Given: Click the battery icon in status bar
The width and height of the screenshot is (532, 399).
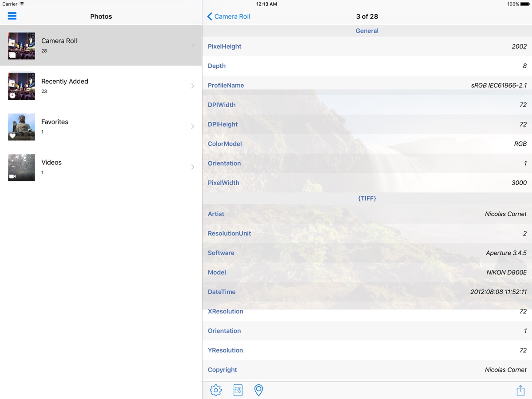Looking at the screenshot, I should pos(525,4).
